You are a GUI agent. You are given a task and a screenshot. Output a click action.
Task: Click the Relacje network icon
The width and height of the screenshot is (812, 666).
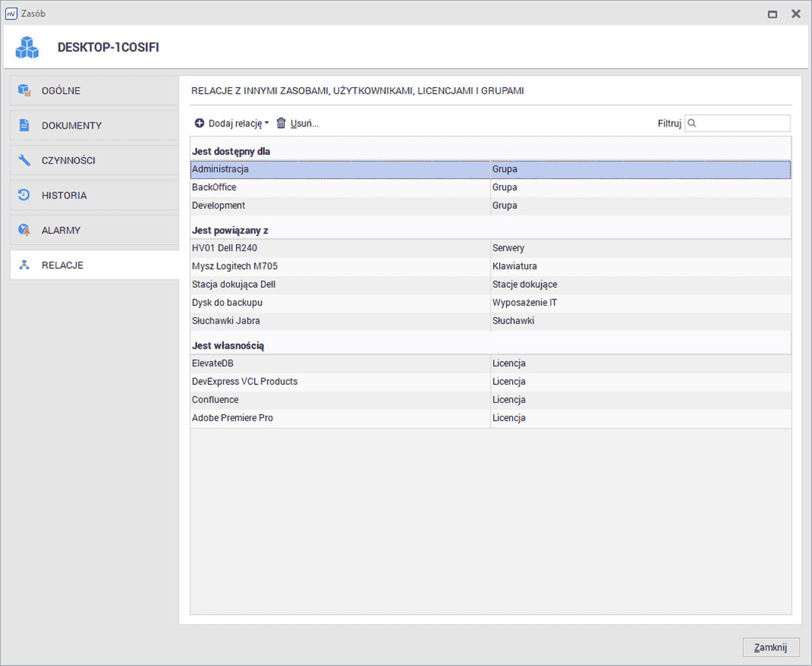(x=25, y=265)
